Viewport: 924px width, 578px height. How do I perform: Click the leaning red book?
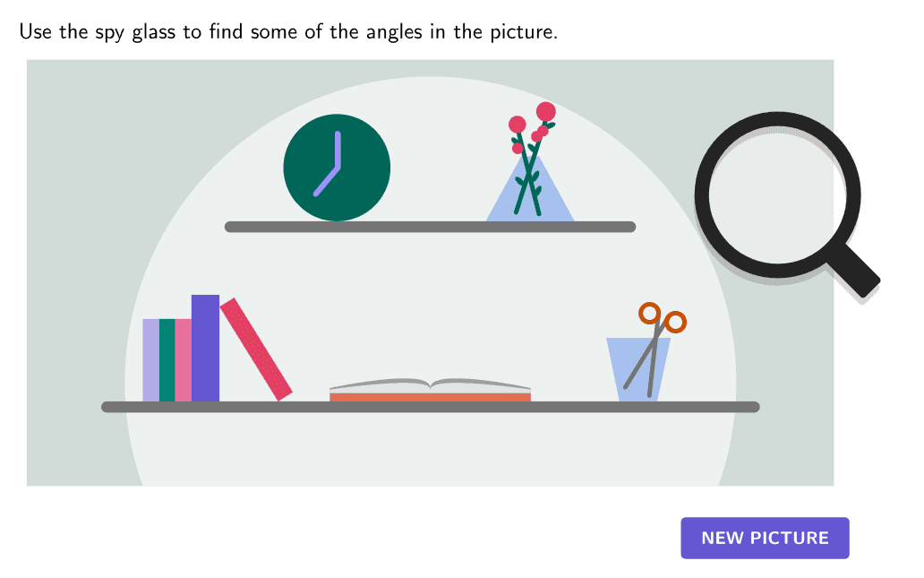pyautogui.click(x=256, y=349)
